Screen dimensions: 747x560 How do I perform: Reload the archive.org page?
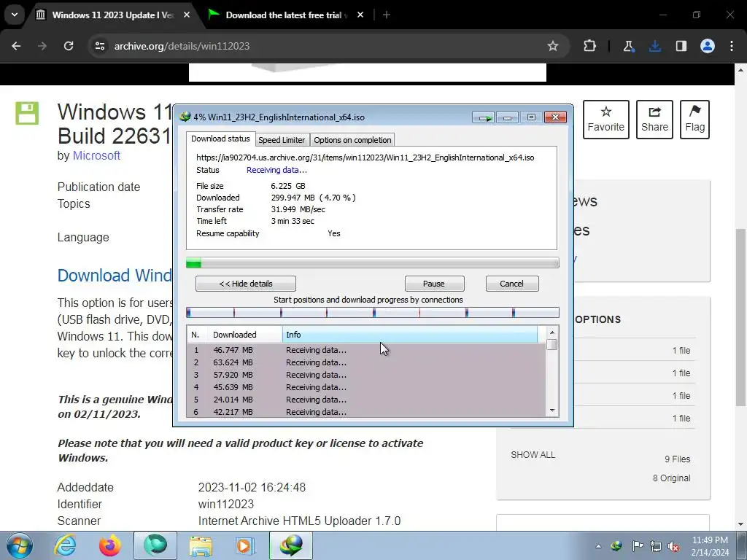69,46
